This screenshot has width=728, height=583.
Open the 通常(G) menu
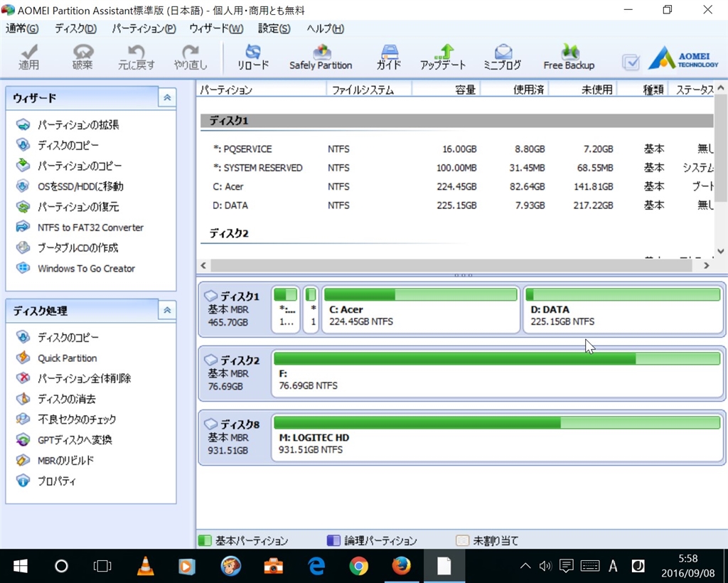coord(22,28)
